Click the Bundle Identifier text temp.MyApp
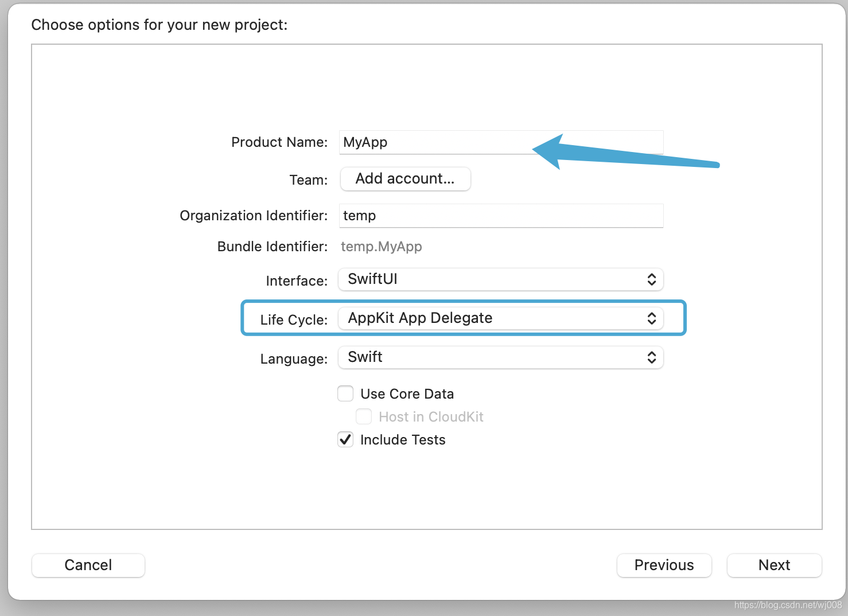This screenshot has width=848, height=616. click(382, 247)
